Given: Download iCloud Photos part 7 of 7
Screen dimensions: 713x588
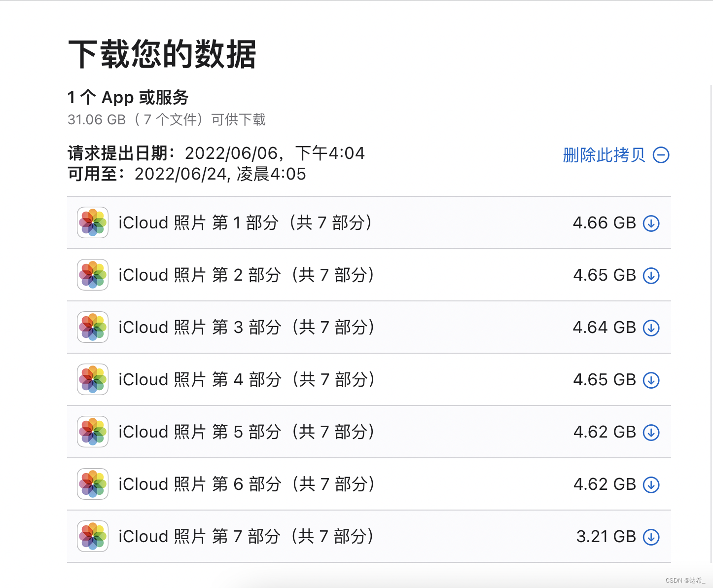Looking at the screenshot, I should click(651, 537).
